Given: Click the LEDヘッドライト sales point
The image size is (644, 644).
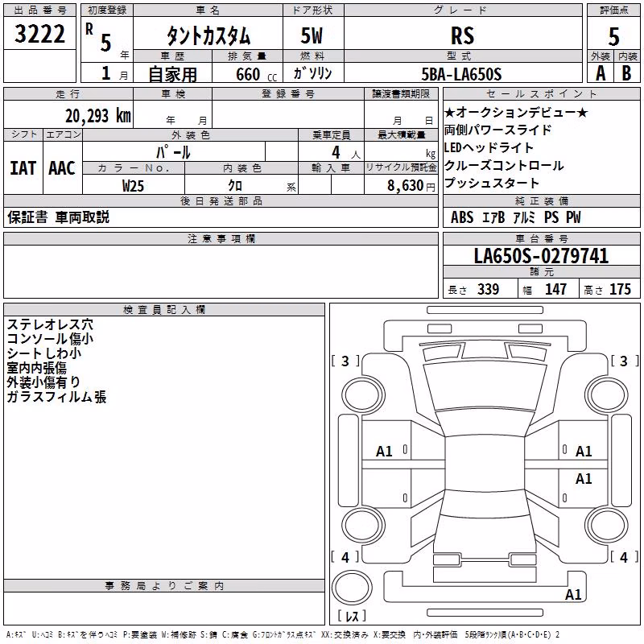Looking at the screenshot, I should (489, 147).
